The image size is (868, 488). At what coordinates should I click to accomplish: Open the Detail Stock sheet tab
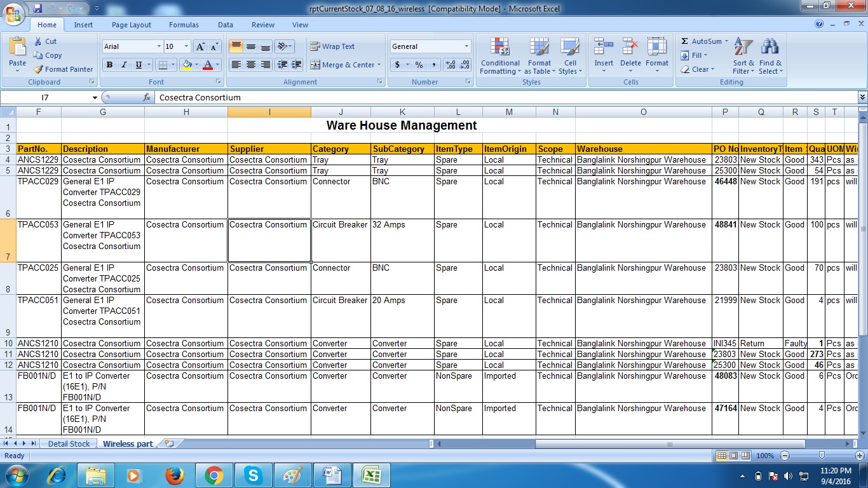pos(69,444)
